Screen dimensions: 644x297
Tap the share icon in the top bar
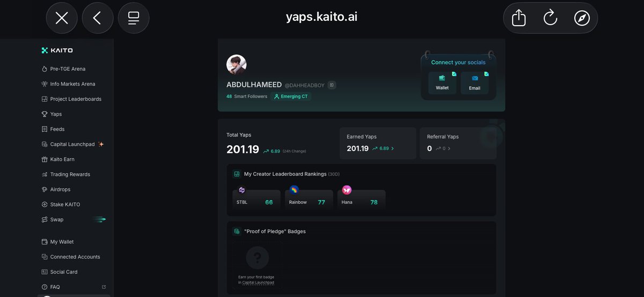click(518, 18)
